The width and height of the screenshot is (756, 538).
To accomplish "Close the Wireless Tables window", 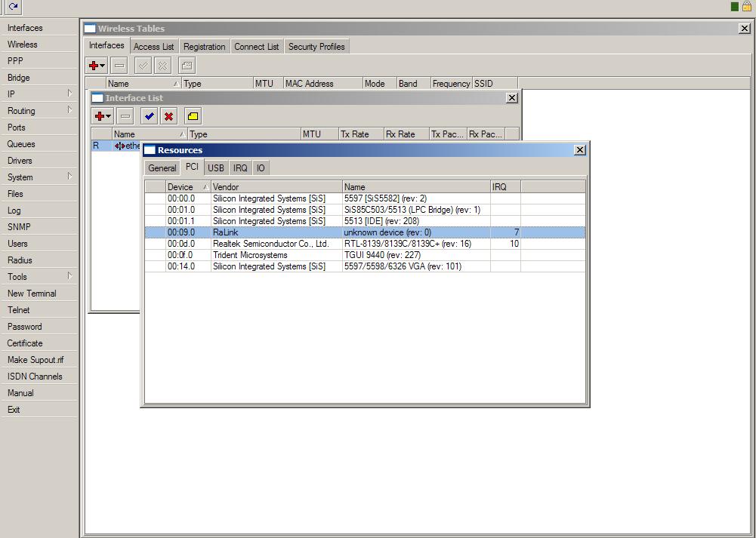I will point(745,29).
